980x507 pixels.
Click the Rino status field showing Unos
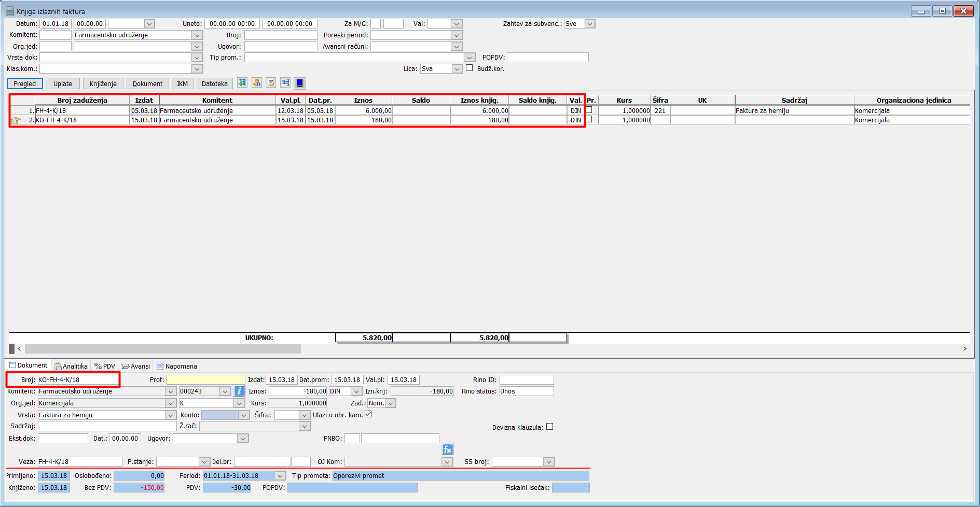coord(527,391)
